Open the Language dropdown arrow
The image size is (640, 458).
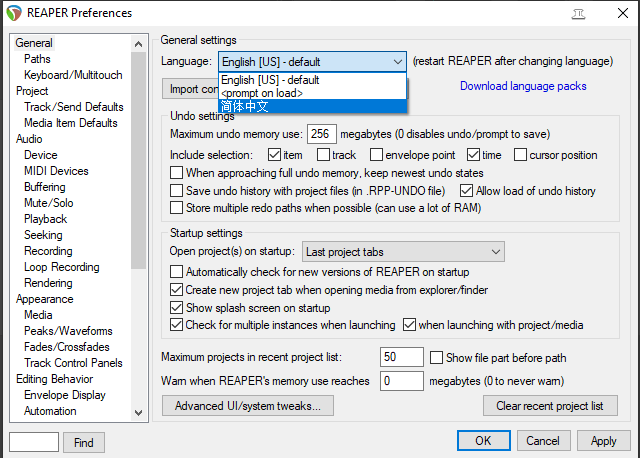pos(398,61)
